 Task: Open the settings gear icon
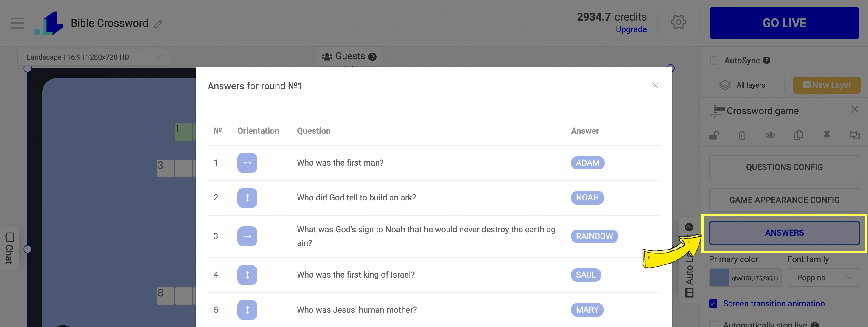tap(678, 22)
